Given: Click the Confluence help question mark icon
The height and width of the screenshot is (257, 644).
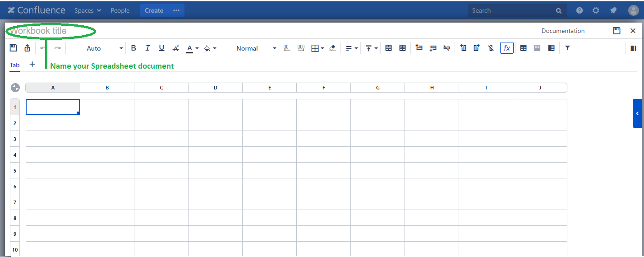Looking at the screenshot, I should pyautogui.click(x=580, y=10).
